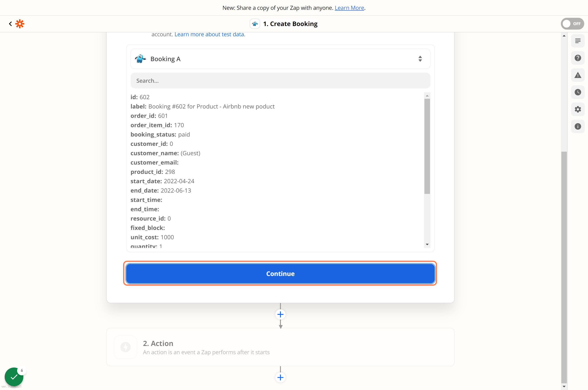Click the green checkmark status badge
The width and height of the screenshot is (588, 390).
[14, 377]
